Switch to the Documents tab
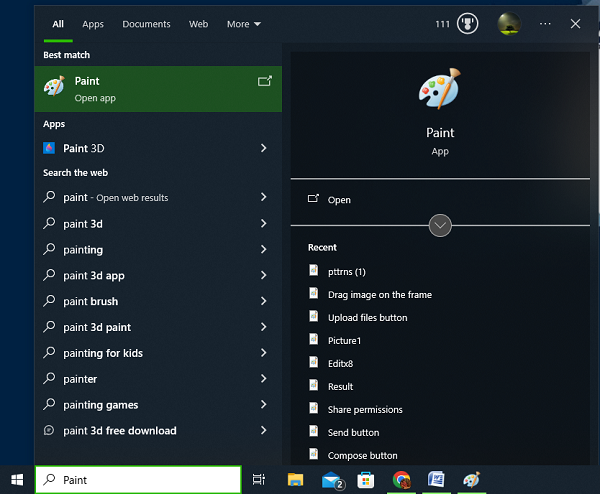The height and width of the screenshot is (494, 600). 146,24
